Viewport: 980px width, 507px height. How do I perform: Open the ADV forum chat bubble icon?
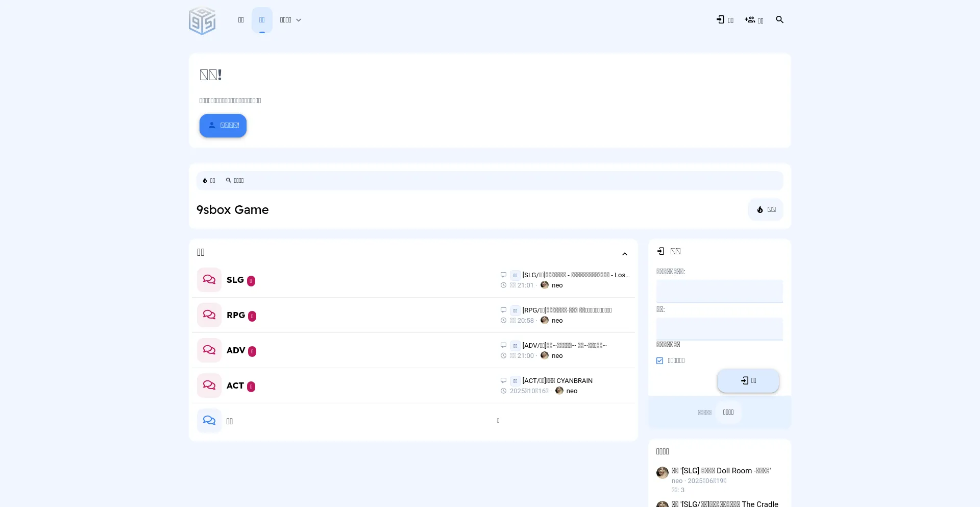(209, 350)
